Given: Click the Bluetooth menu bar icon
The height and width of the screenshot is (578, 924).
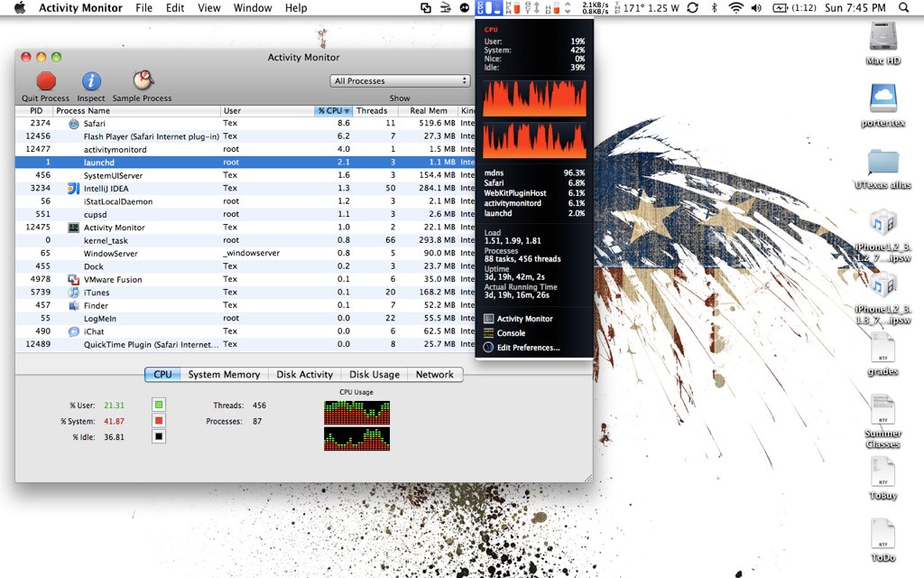Looking at the screenshot, I should click(x=715, y=7).
